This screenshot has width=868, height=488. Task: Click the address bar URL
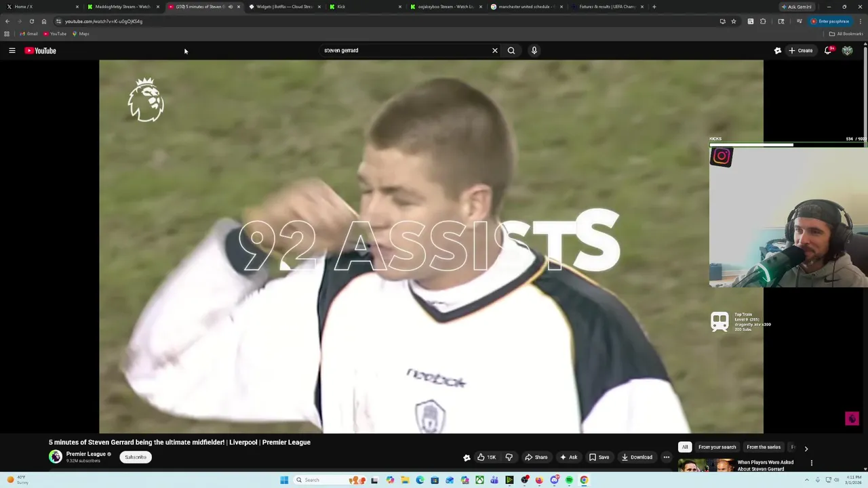point(103,21)
